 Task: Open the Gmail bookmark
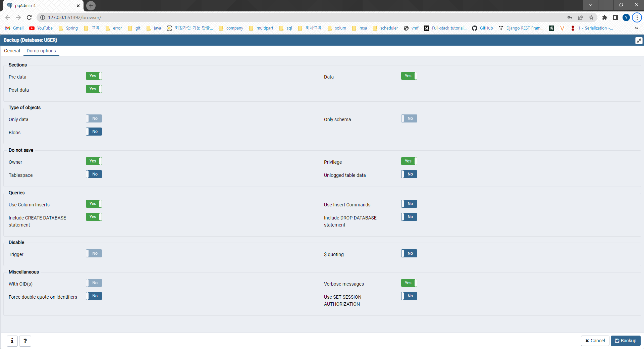pos(14,28)
